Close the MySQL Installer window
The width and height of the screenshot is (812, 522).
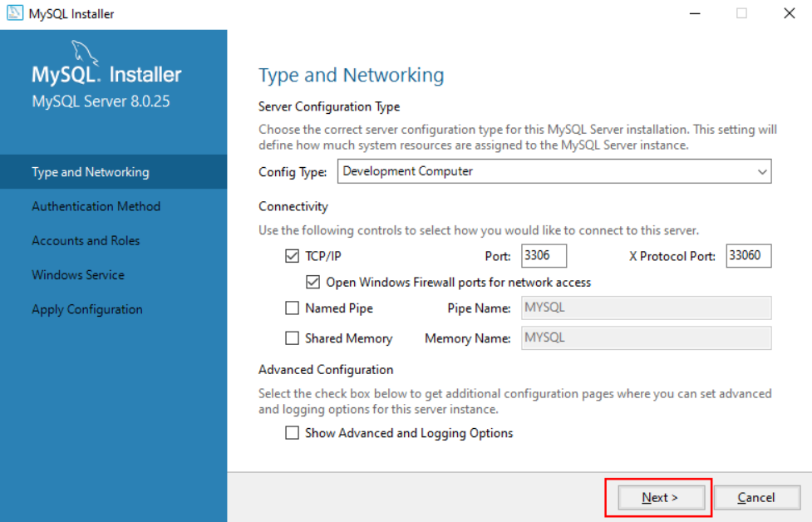click(789, 13)
